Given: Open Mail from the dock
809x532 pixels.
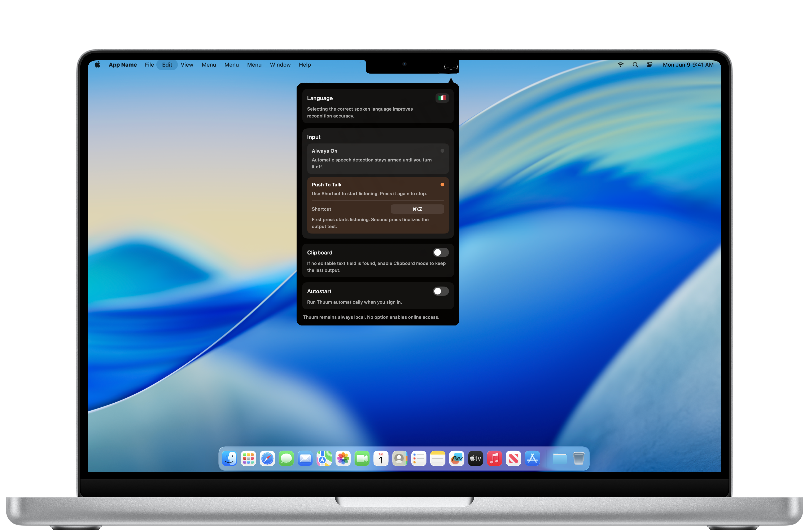Looking at the screenshot, I should pos(305,459).
